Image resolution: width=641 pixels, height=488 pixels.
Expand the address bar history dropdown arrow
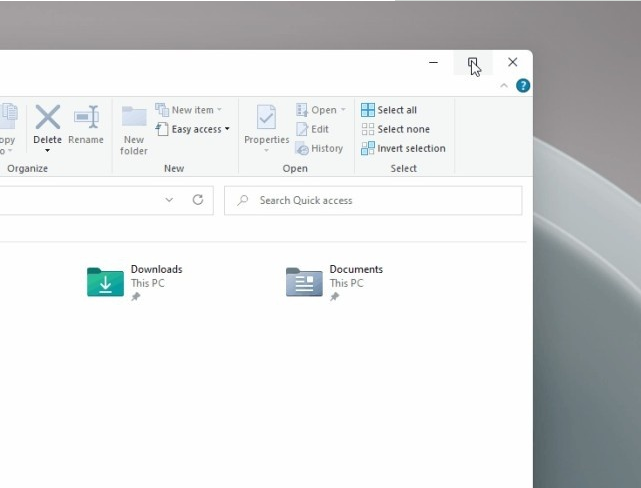click(169, 200)
